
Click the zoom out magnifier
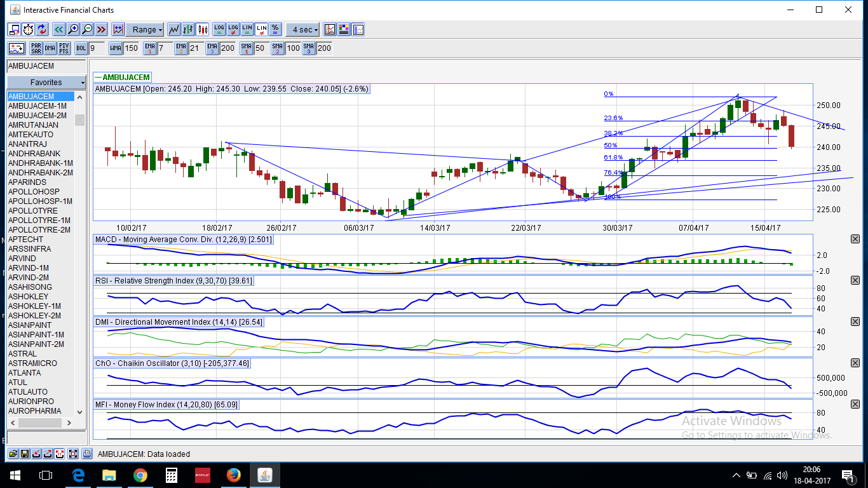tap(87, 29)
